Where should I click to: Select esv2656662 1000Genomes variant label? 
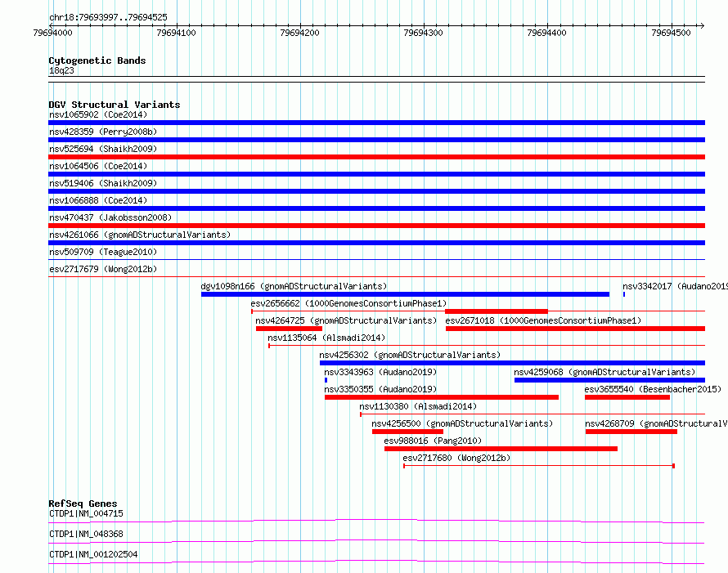pyautogui.click(x=348, y=303)
